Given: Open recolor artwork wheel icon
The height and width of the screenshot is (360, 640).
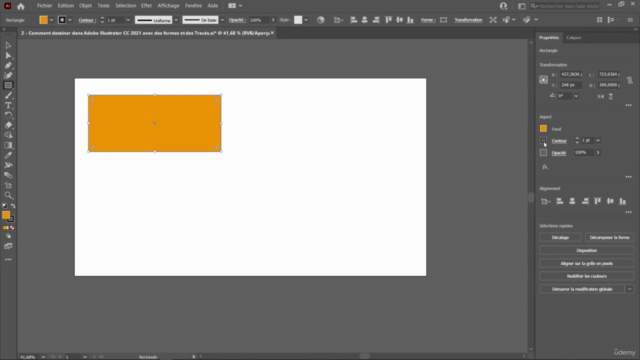Looking at the screenshot, I should pos(320,20).
